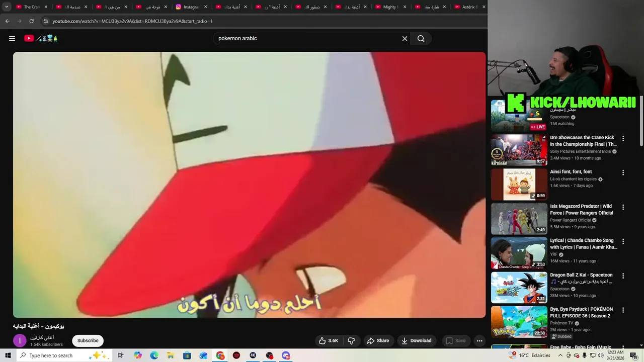Reload the page with the refresh icon
The height and width of the screenshot is (362, 644).
coord(31,21)
